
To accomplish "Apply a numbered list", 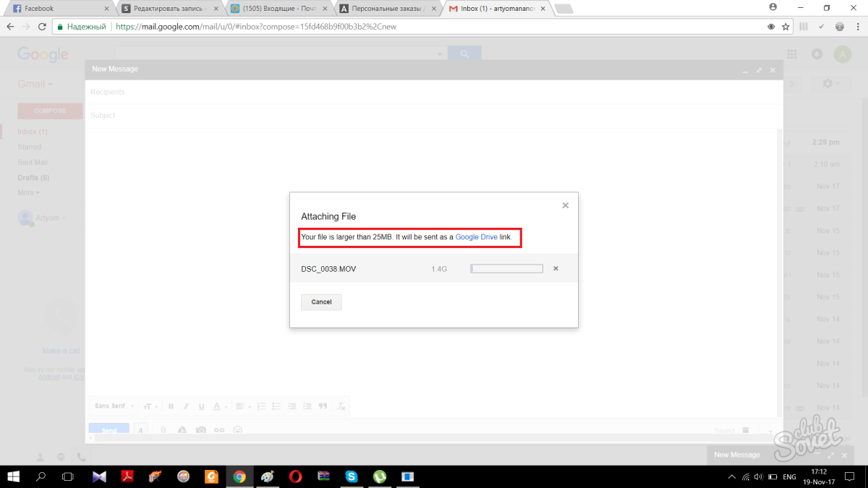I will pos(262,406).
